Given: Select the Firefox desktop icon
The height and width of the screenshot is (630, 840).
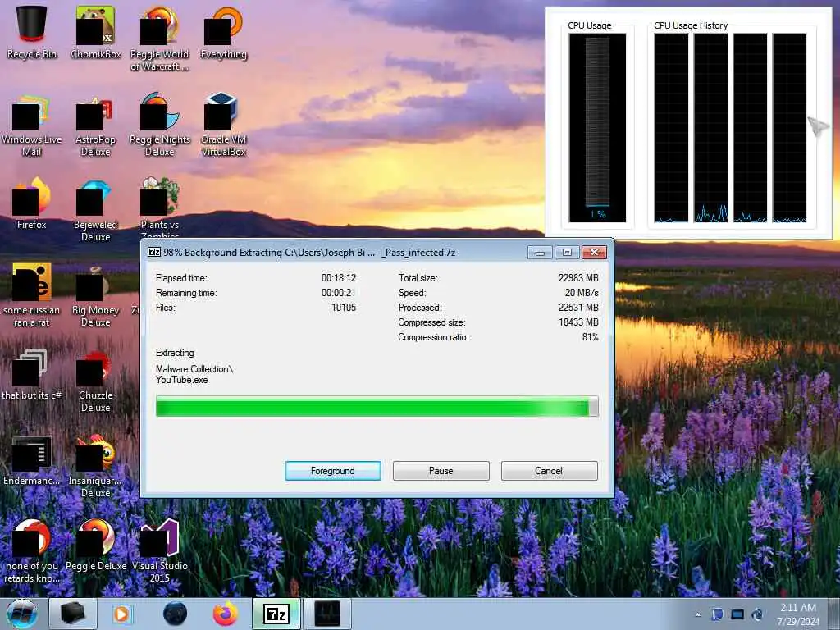Looking at the screenshot, I should (32, 203).
